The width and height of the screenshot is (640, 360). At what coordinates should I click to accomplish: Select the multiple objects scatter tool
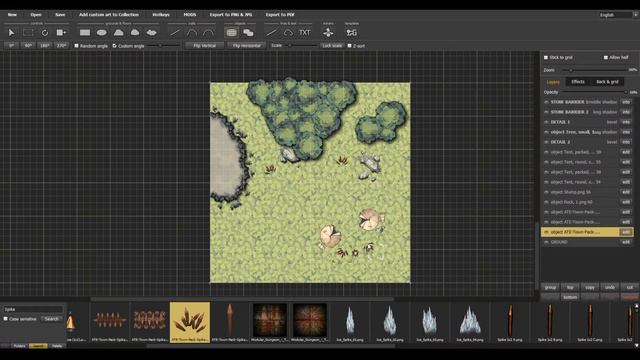pos(248,33)
